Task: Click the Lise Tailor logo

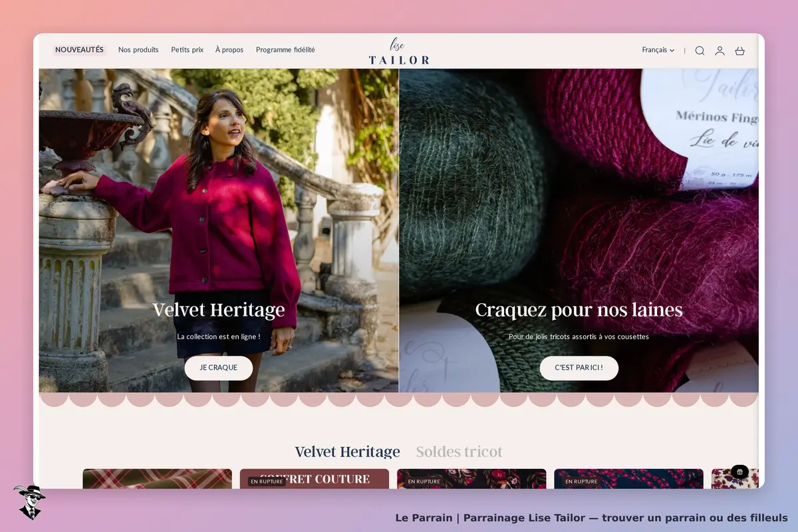Action: [x=399, y=51]
